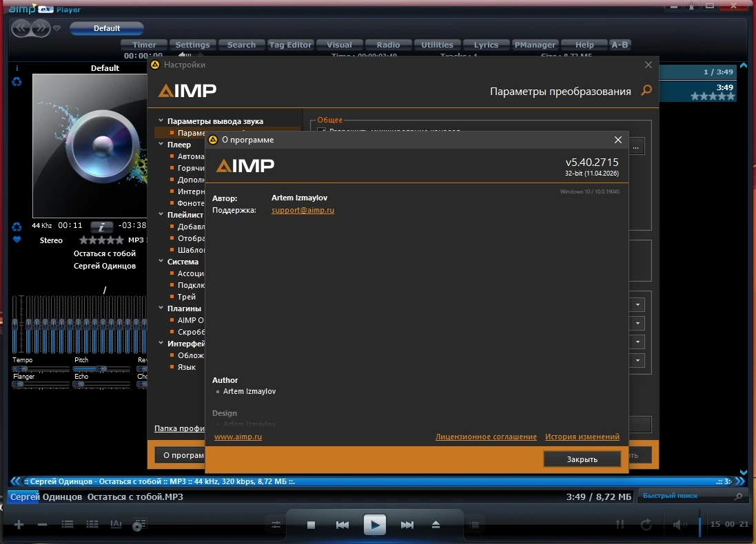Click the eject/open file icon
756x544 pixels.
pos(436,525)
